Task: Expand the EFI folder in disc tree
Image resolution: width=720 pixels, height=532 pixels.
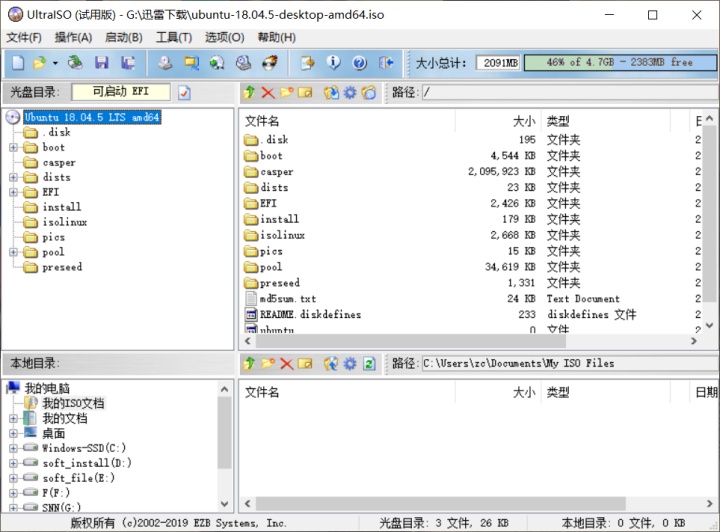Action: [13, 192]
